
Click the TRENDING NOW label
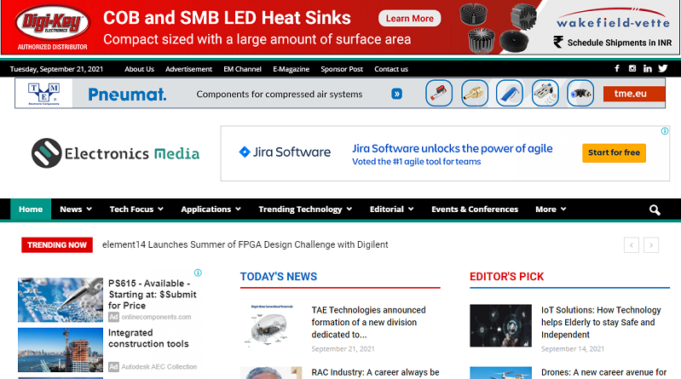57,245
